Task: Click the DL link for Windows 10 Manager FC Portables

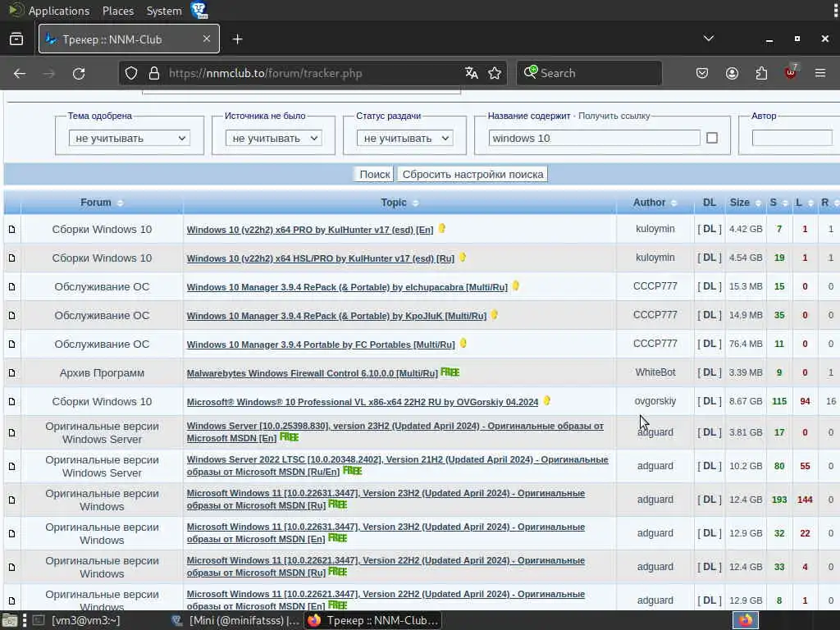Action: [710, 344]
